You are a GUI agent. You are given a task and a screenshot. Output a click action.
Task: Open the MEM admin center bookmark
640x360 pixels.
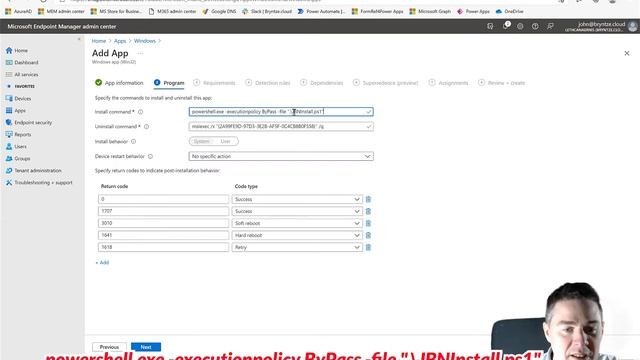tap(62, 11)
